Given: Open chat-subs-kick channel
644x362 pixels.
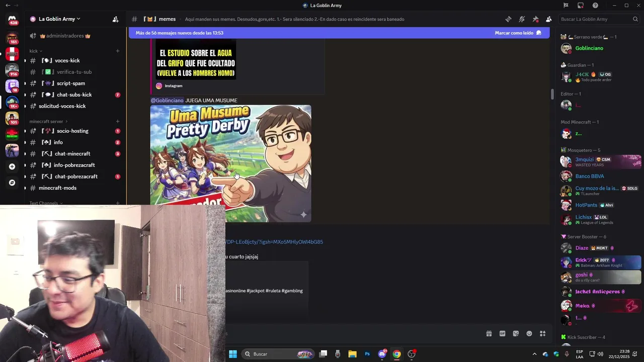Looking at the screenshot, I should pos(74,95).
